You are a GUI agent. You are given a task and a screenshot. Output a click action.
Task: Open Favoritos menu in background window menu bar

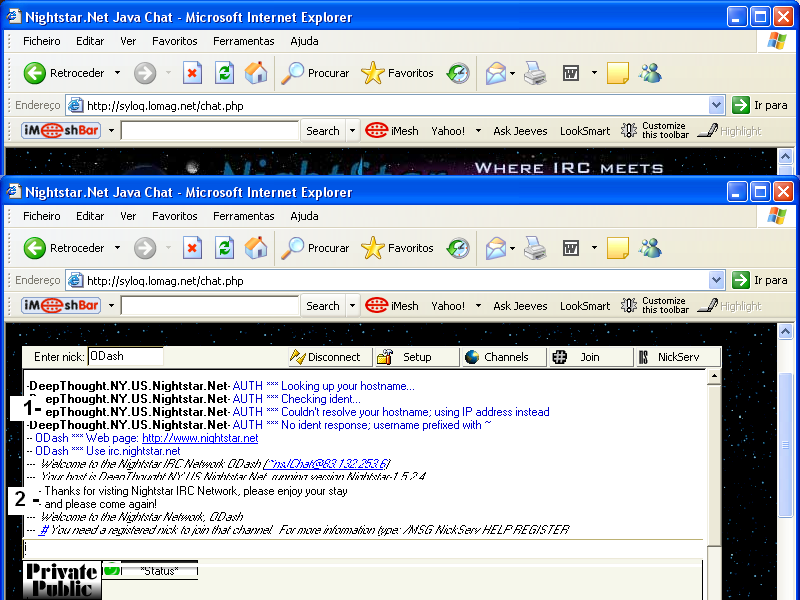click(174, 41)
